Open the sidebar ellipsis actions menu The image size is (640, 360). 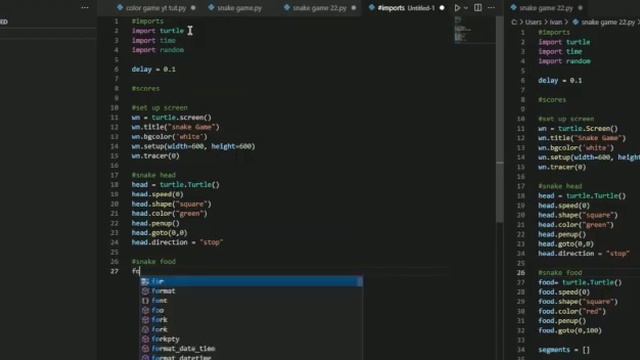[85, 7]
